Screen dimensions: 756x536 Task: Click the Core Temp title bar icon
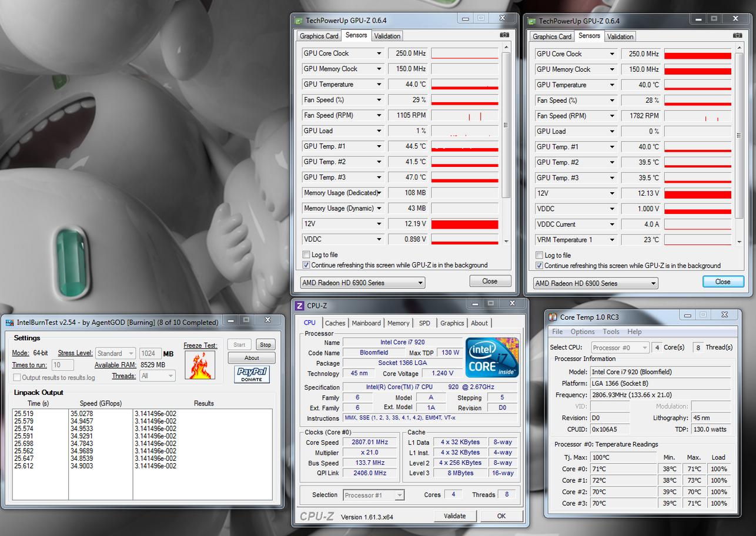(553, 317)
